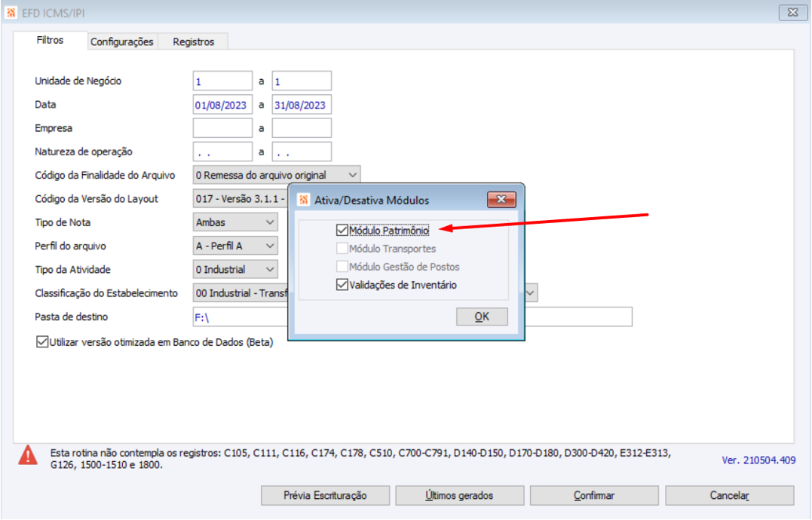The image size is (812, 520).
Task: Close the Ativa/Desativa Módulos dialog
Action: point(501,199)
